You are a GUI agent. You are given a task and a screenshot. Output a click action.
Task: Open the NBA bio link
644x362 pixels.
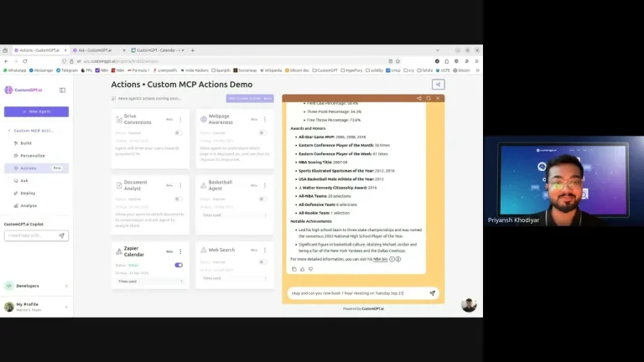(x=381, y=259)
